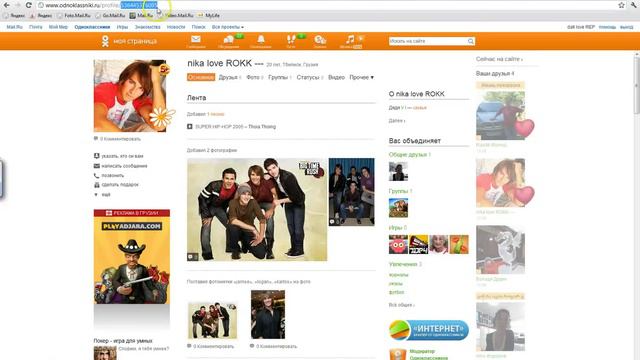Open guests footprints icon
640x360 pixels.
(x=291, y=40)
